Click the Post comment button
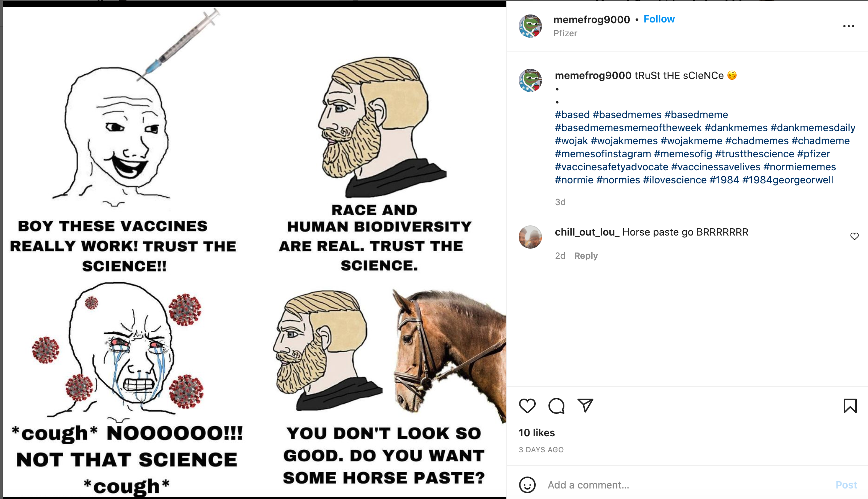868x499 pixels. 846,485
